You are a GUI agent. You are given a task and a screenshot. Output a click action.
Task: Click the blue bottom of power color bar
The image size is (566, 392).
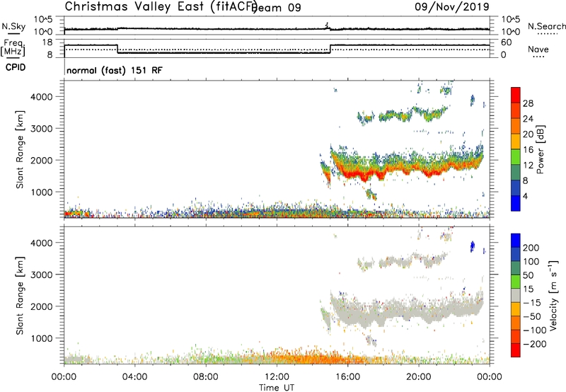coord(516,204)
